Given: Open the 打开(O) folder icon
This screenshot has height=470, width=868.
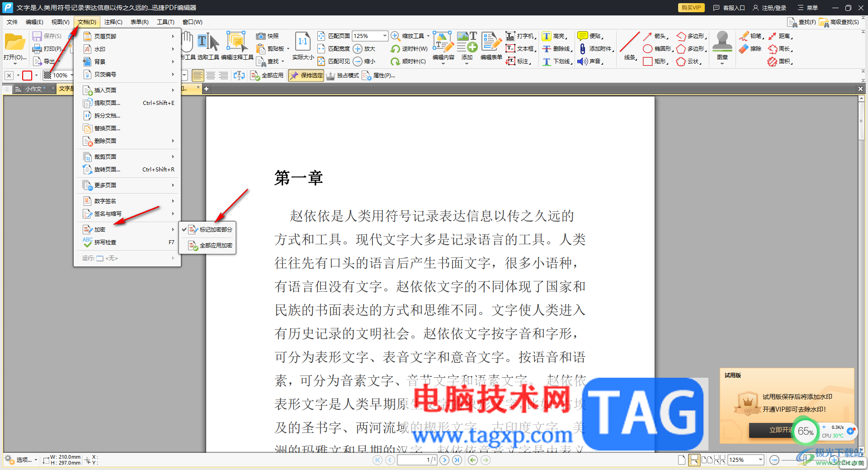Looking at the screenshot, I should coord(15,43).
